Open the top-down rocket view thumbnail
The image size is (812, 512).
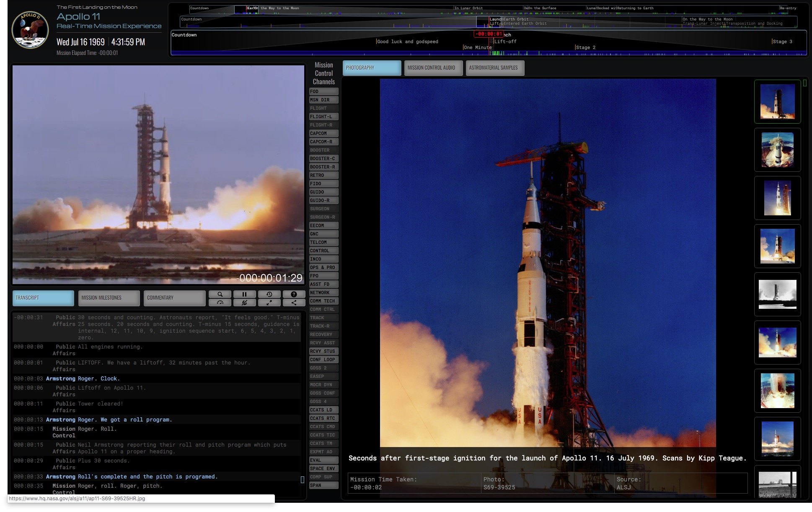777,150
